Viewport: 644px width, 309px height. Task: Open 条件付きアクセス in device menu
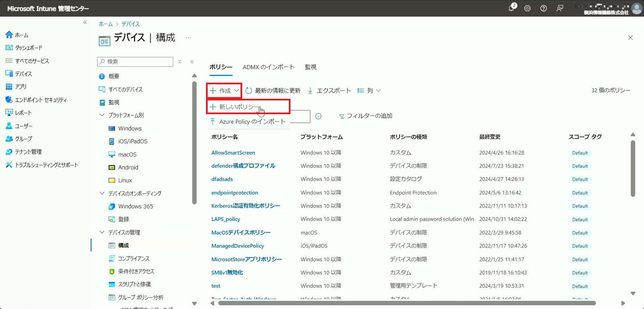(131, 271)
